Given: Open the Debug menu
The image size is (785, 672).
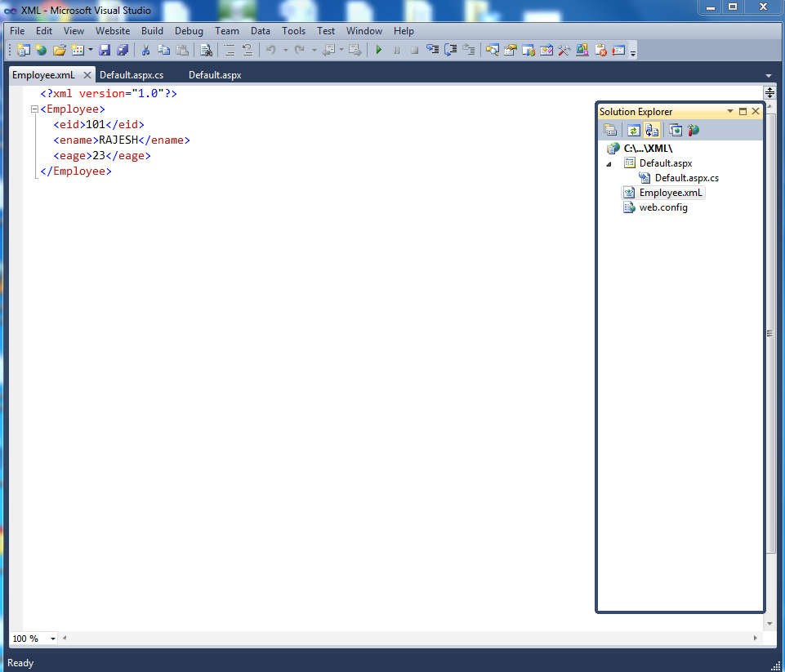Looking at the screenshot, I should (189, 30).
